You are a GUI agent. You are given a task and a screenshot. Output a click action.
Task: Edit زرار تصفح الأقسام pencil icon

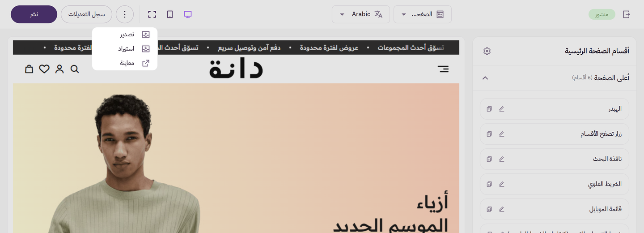[x=502, y=134]
